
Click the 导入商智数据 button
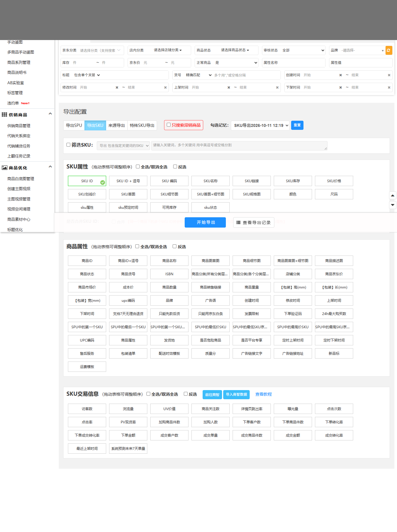point(236,395)
